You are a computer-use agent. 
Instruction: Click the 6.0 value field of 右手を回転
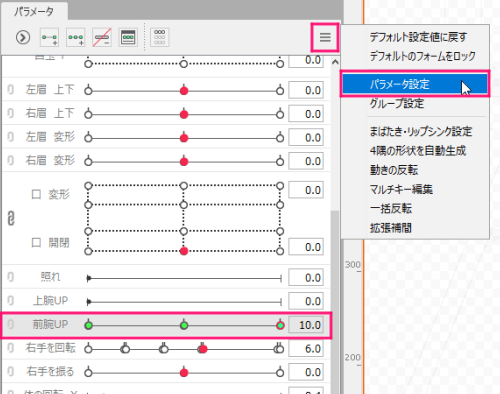coord(306,348)
